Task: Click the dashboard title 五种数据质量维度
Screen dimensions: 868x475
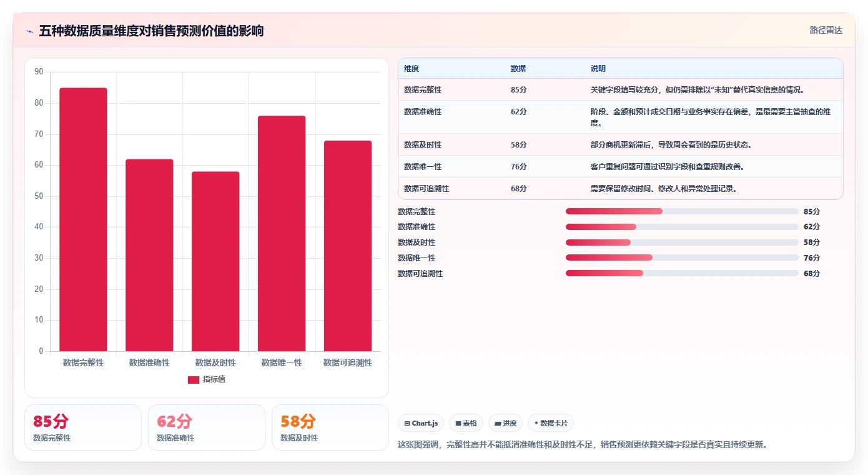Action: tap(151, 31)
